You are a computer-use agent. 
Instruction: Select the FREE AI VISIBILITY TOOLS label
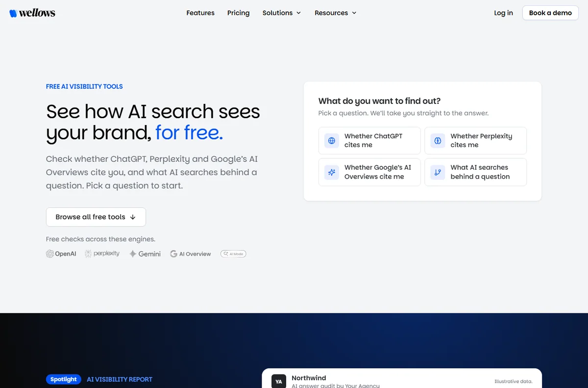pos(84,86)
